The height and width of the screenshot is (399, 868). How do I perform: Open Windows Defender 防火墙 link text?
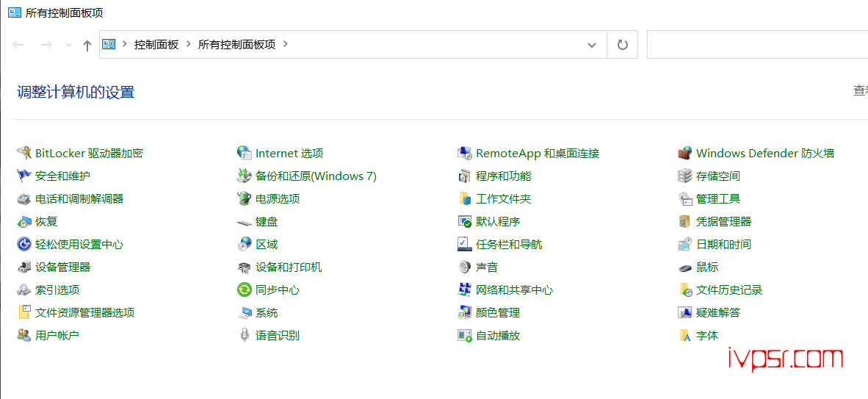tap(766, 153)
